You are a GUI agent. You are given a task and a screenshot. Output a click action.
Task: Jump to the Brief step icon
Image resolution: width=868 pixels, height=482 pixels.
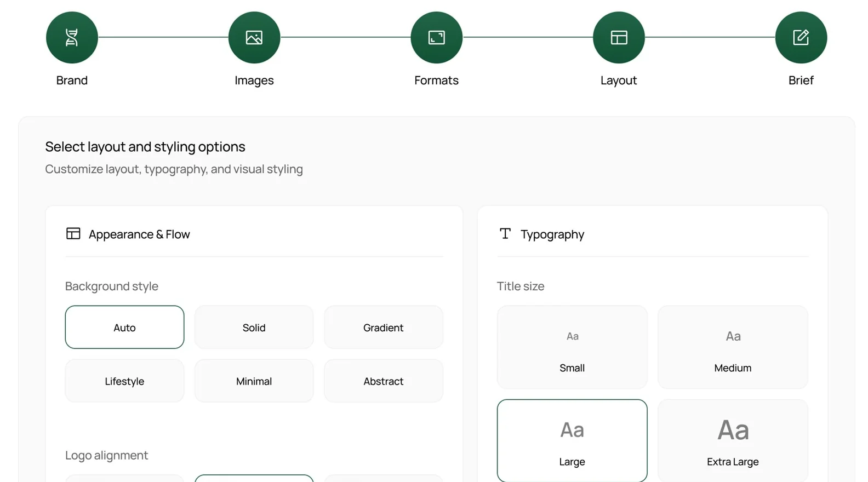click(x=801, y=37)
